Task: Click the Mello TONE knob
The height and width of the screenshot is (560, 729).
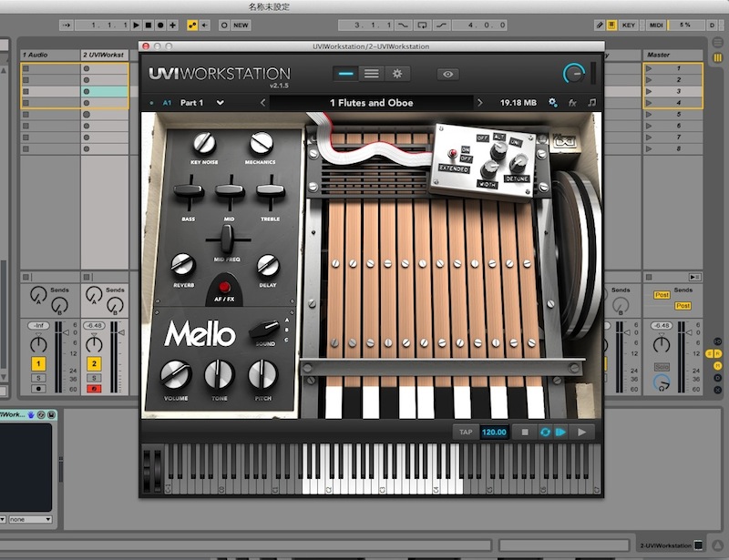Action: pyautogui.click(x=219, y=374)
